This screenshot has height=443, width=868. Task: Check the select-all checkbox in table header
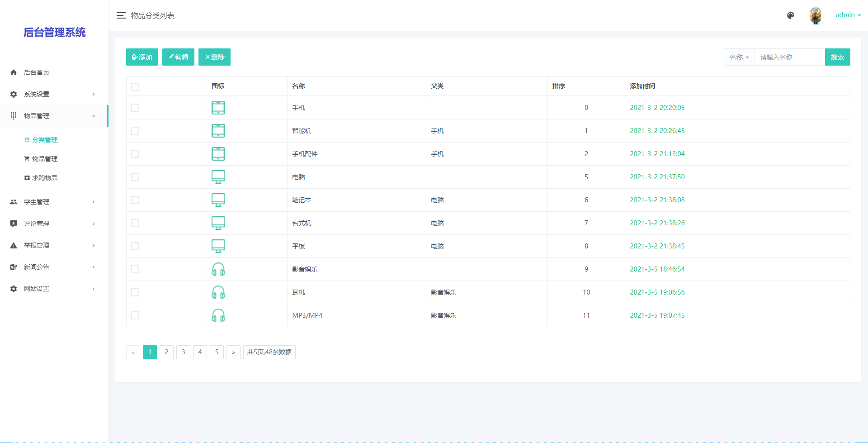[135, 86]
